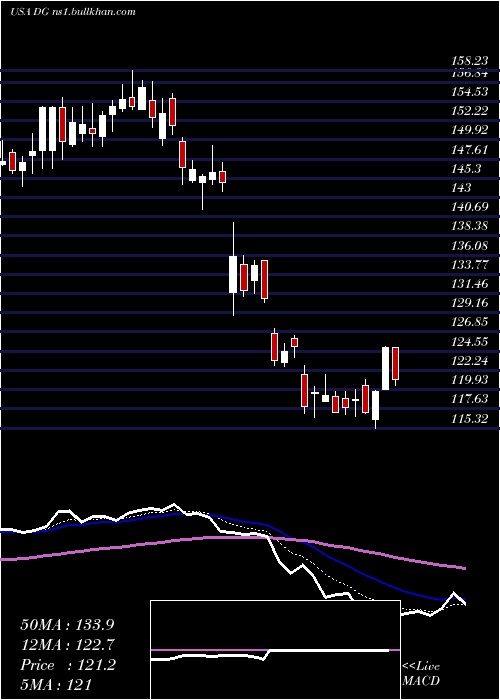
Task: Click the 158.23 price axis label
Action: pyautogui.click(x=470, y=61)
